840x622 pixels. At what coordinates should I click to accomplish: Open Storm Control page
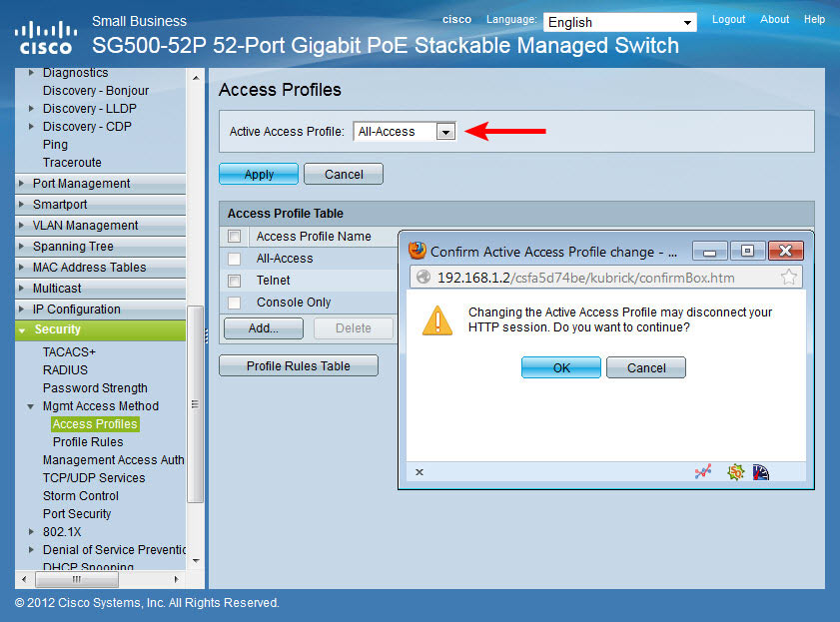(x=81, y=495)
